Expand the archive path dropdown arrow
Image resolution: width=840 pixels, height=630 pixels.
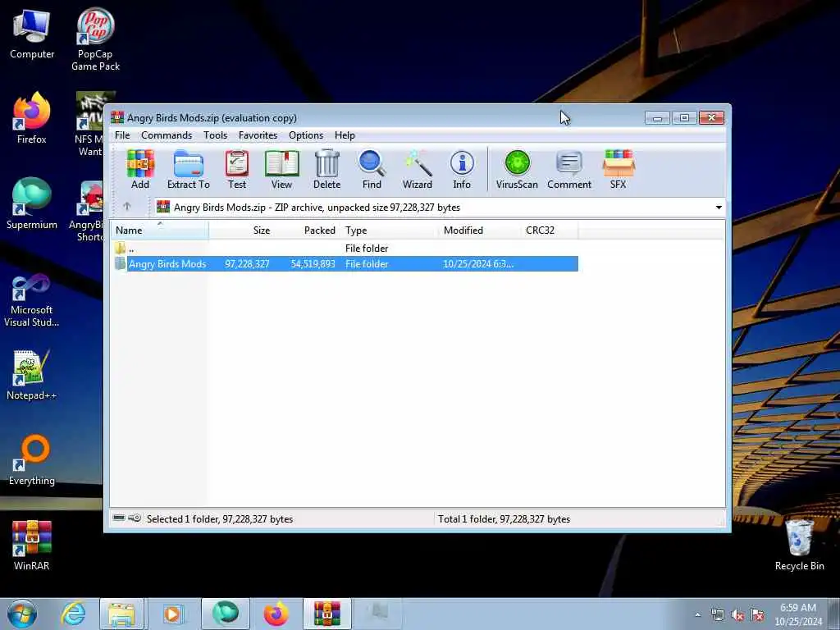pos(719,208)
